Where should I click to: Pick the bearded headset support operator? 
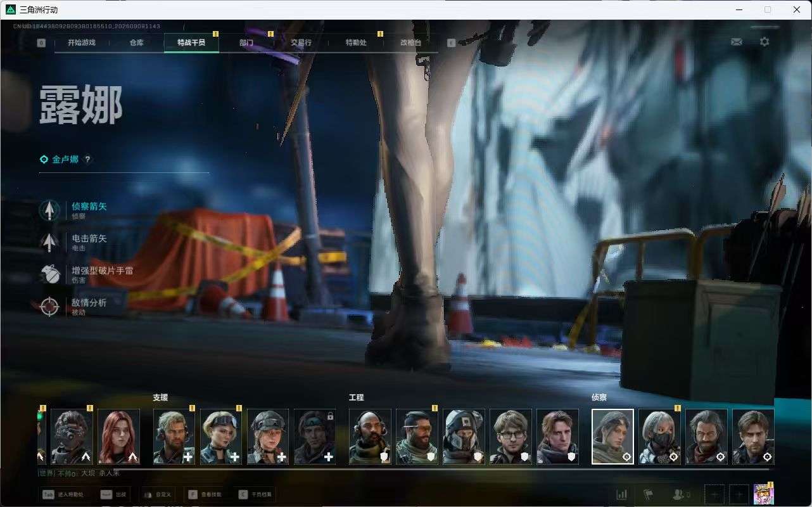pyautogui.click(x=174, y=437)
